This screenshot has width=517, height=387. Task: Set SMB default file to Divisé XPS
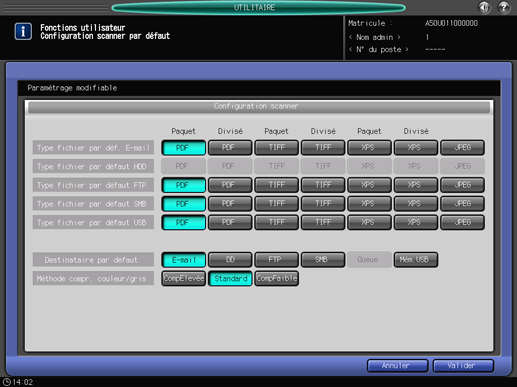[x=416, y=204]
